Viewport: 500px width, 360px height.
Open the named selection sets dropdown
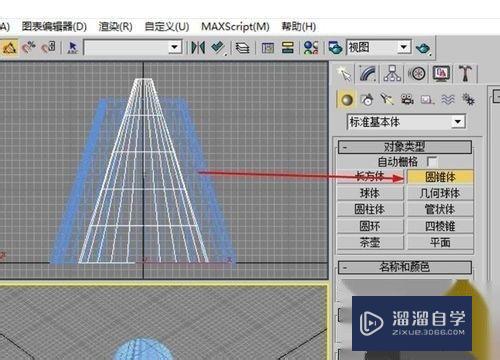[174, 48]
